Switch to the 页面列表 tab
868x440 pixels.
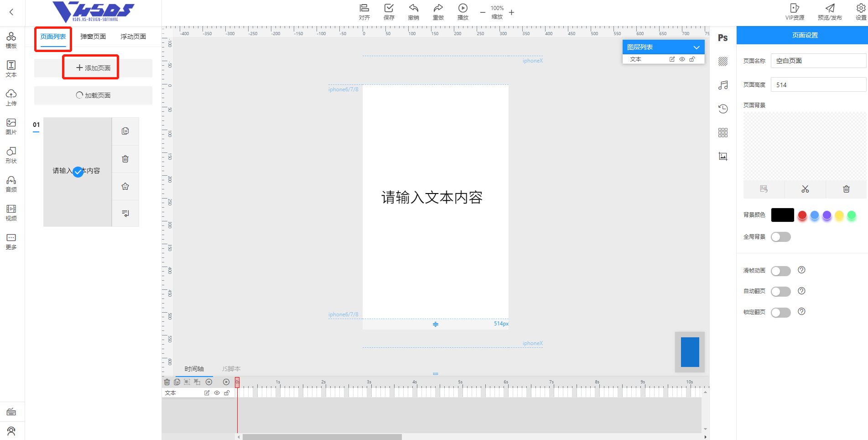click(53, 37)
